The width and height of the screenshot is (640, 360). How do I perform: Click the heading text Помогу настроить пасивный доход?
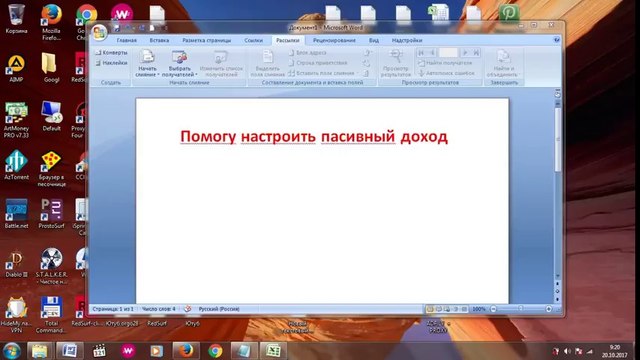(x=314, y=136)
